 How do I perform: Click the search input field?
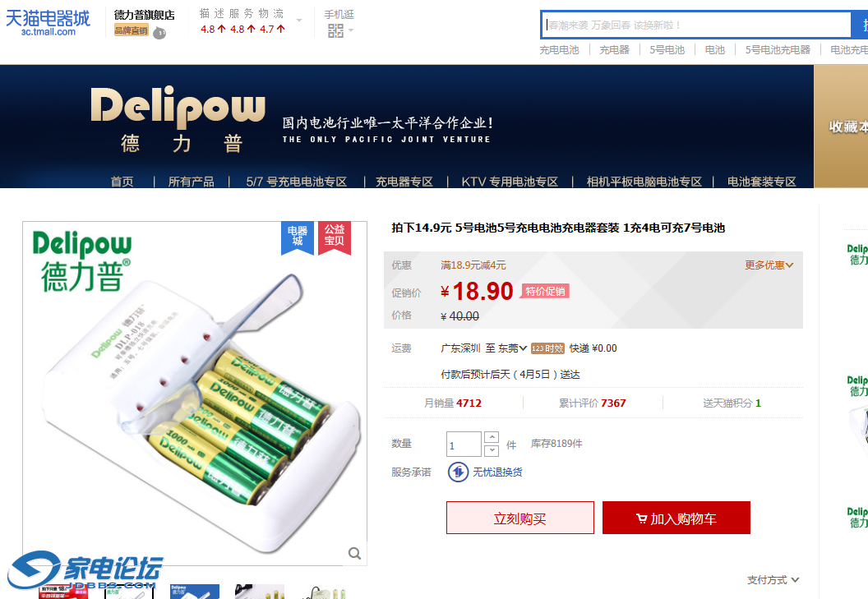[696, 25]
